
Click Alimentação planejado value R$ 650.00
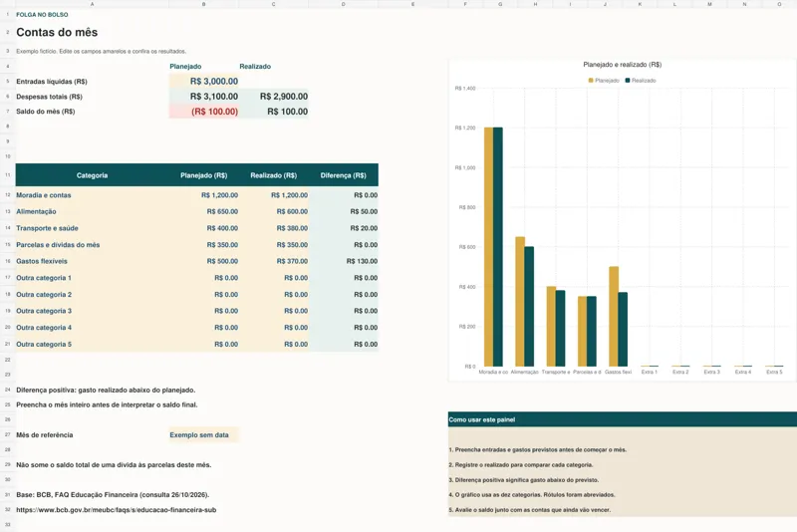[204, 211]
